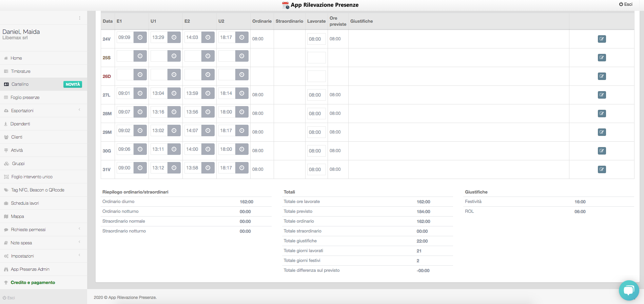Open clock picker for 24V U1 time

click(174, 37)
